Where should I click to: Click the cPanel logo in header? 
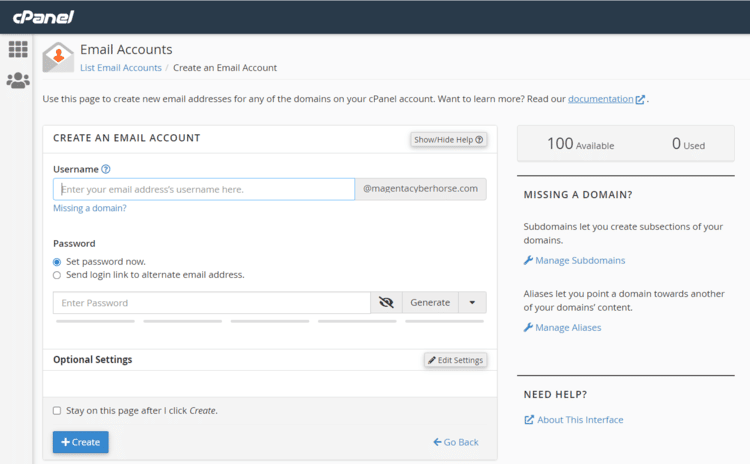pos(43,17)
